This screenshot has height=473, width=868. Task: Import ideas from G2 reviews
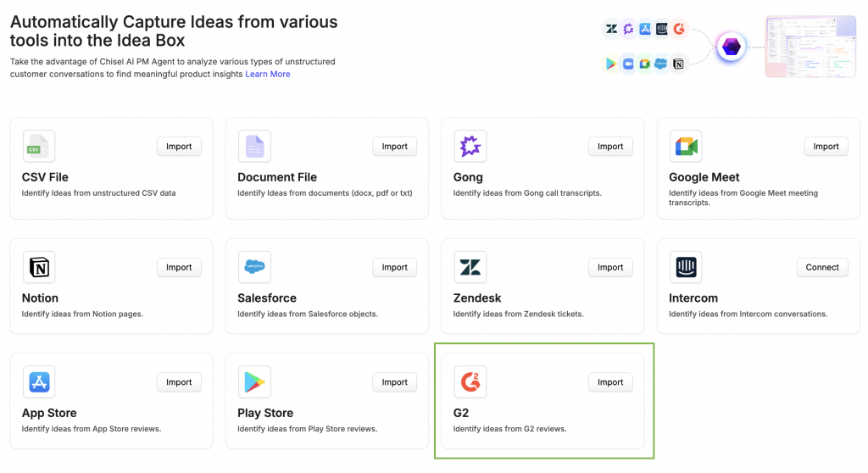(x=610, y=382)
